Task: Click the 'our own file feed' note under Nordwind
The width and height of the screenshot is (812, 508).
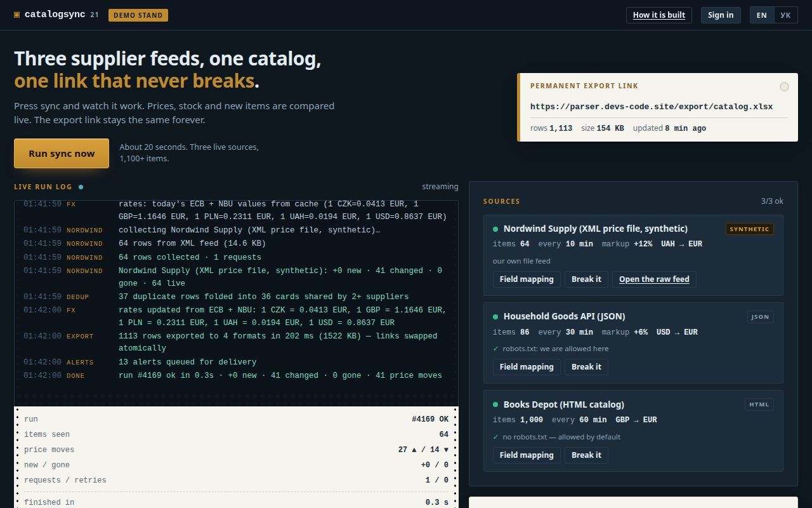Action: point(521,261)
